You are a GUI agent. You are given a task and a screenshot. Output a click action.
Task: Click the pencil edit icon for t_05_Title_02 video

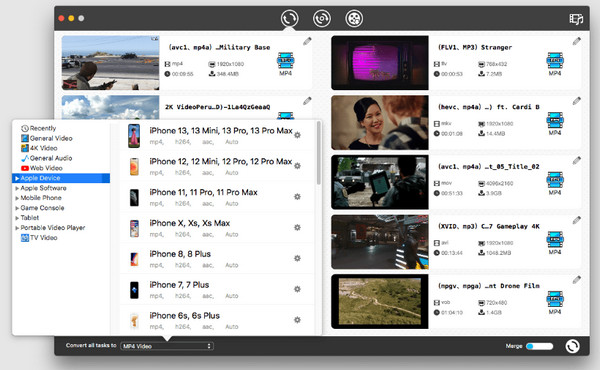(577, 161)
